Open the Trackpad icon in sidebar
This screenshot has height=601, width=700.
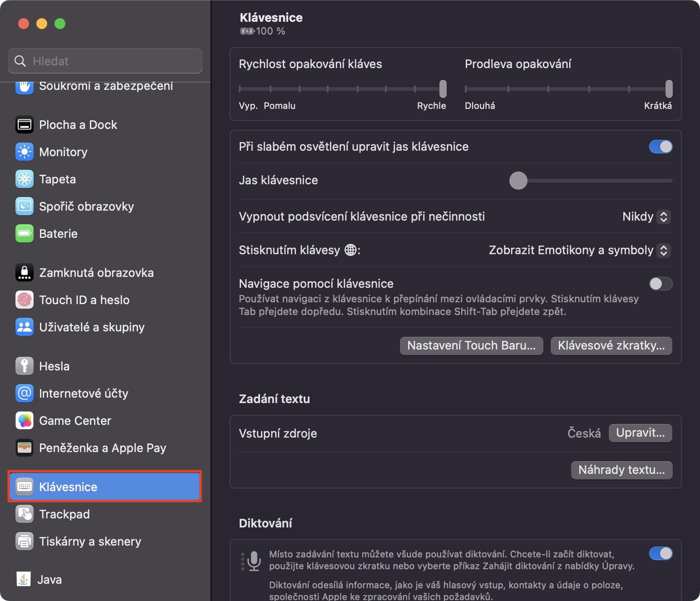(x=25, y=514)
